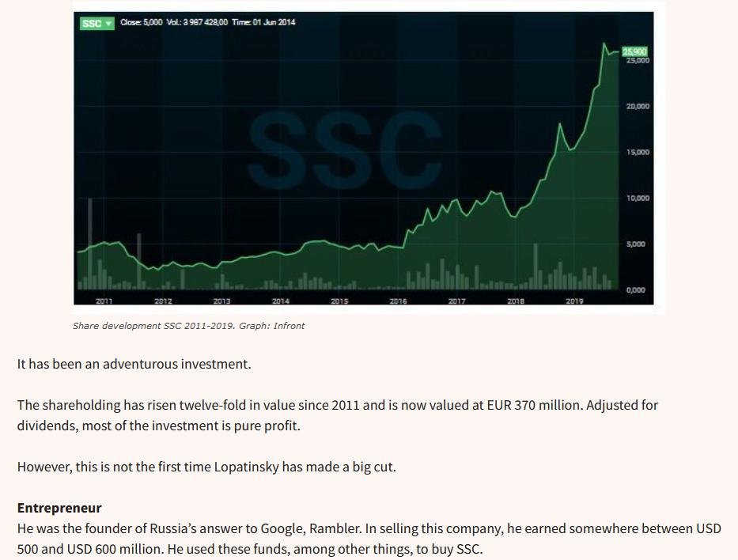Click the 10,000 price axis label

(x=638, y=198)
